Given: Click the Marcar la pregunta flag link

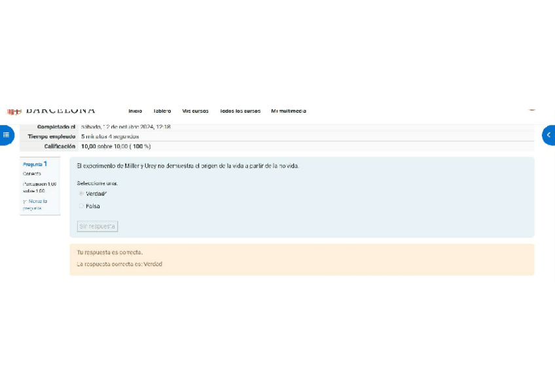Looking at the screenshot, I should click(x=35, y=204).
